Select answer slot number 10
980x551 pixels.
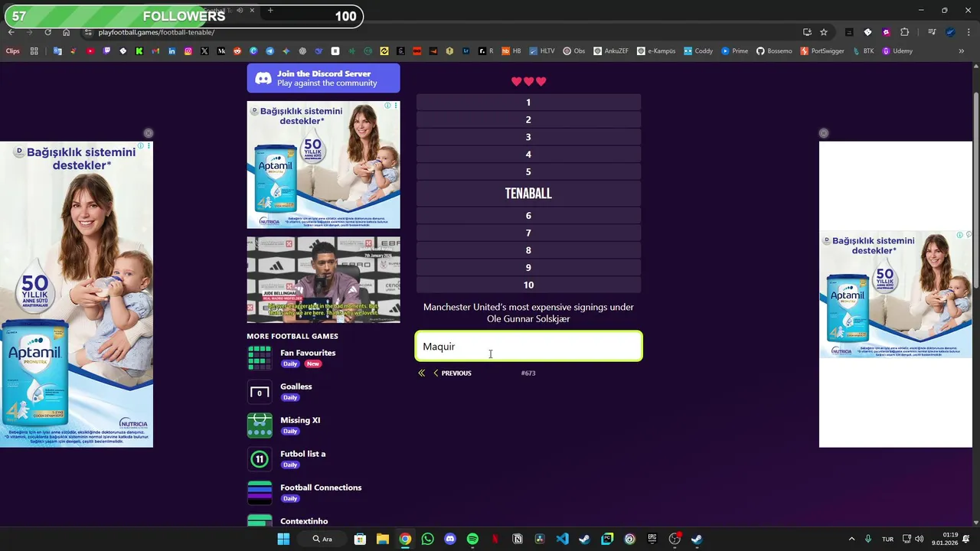(x=528, y=285)
